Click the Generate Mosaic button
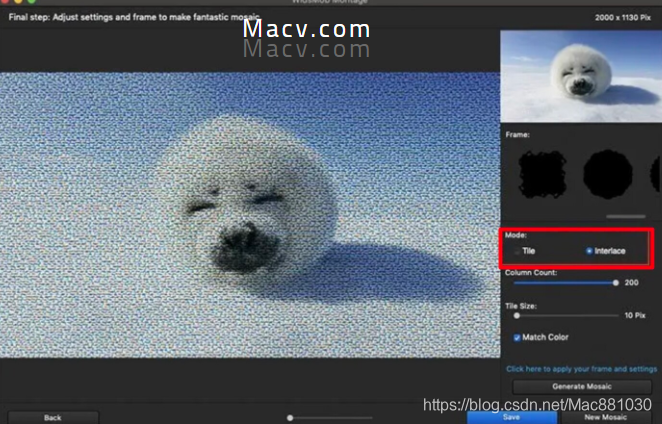Viewport: 662px width, 424px height. [582, 386]
